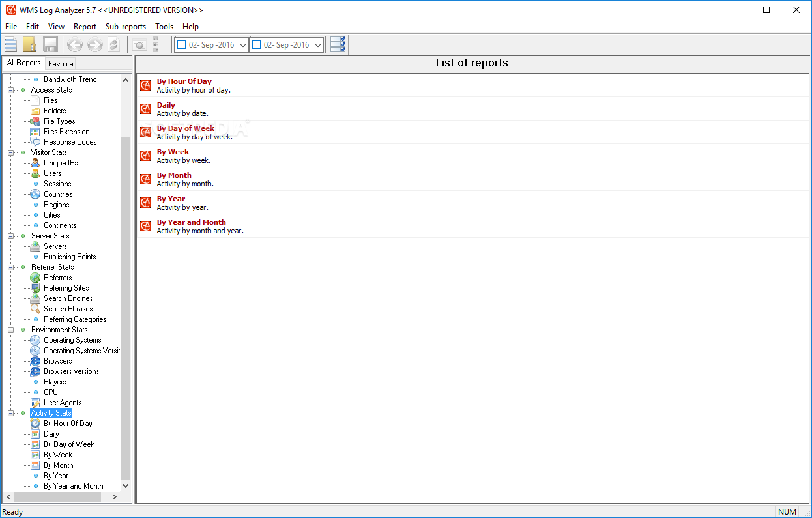812x518 pixels.
Task: Select the Servers icon in the tree
Action: (x=35, y=246)
